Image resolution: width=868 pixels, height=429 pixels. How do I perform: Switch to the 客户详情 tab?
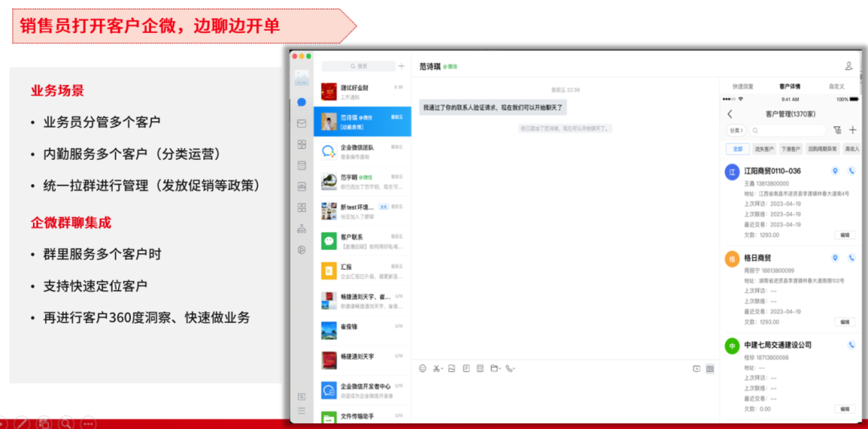(x=789, y=86)
